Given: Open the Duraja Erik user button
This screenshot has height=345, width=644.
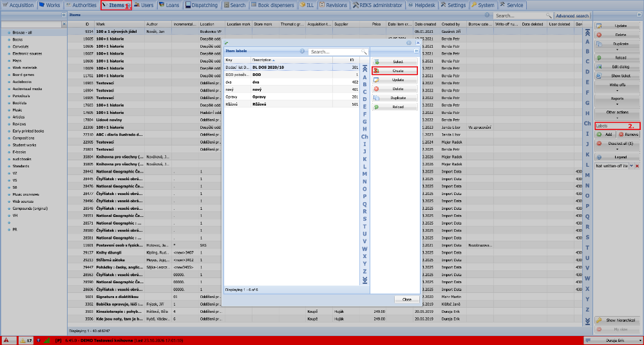Looking at the screenshot, I should click(x=612, y=340).
